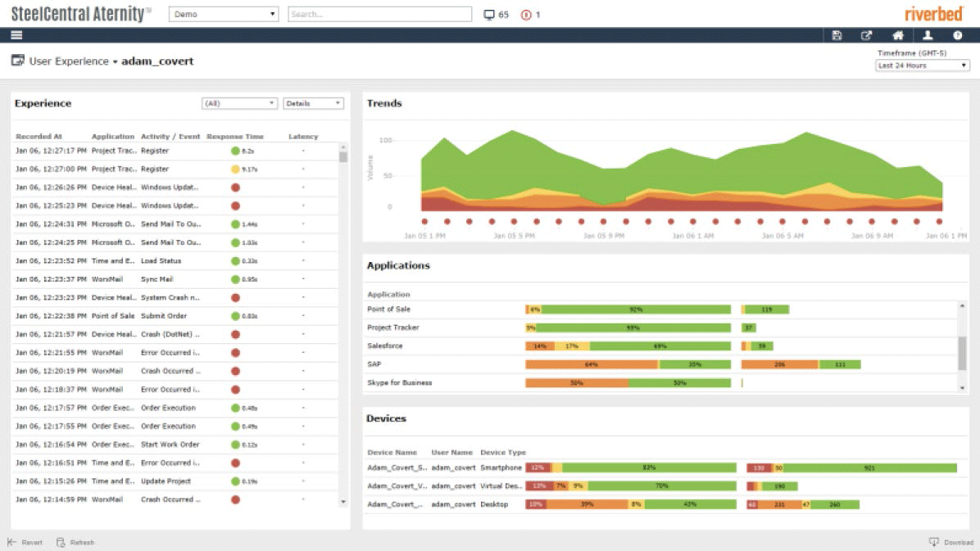The width and height of the screenshot is (980, 551).
Task: Go to the home page icon
Action: (898, 35)
